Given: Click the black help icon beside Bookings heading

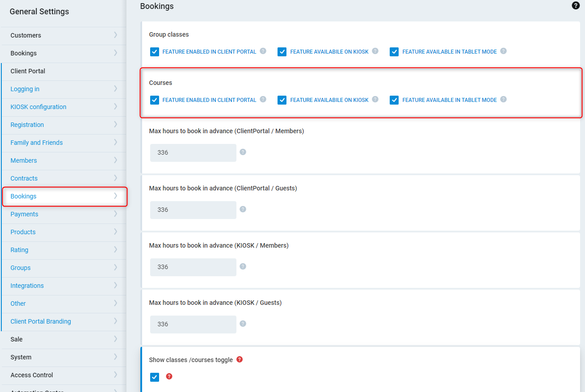Looking at the screenshot, I should pyautogui.click(x=576, y=6).
